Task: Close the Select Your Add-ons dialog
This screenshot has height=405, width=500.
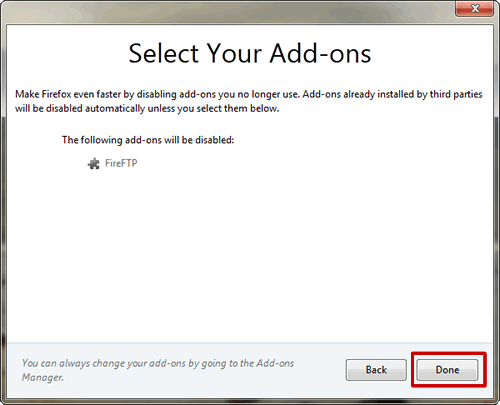Action: point(475,8)
